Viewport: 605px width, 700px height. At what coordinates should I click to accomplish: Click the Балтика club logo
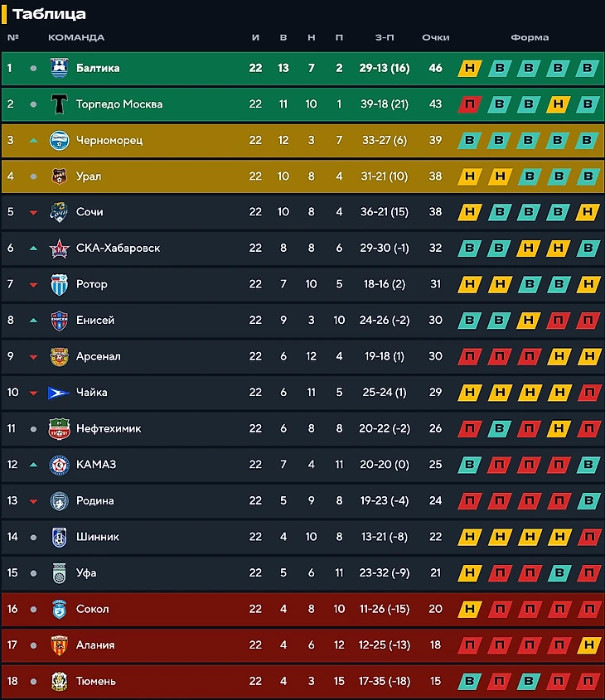click(58, 68)
